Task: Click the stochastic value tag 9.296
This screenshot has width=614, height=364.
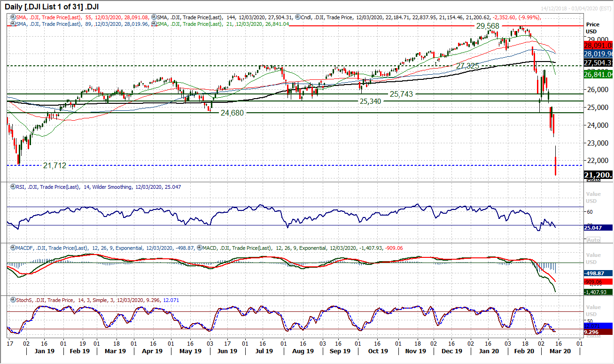Action: coord(598,332)
